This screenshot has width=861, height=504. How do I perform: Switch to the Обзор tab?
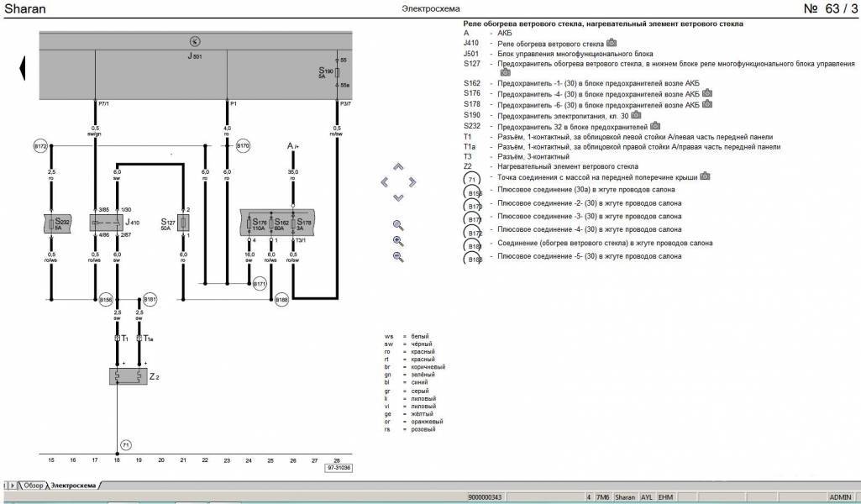tap(33, 486)
